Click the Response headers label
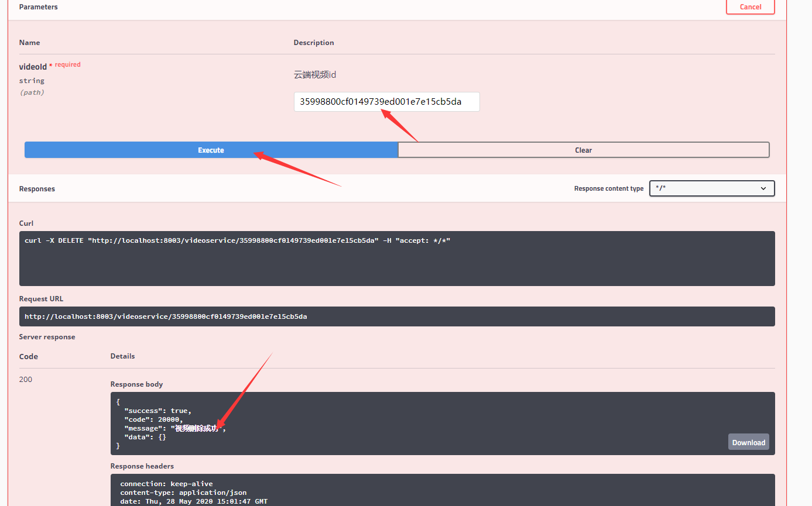812x506 pixels. pyautogui.click(x=142, y=466)
